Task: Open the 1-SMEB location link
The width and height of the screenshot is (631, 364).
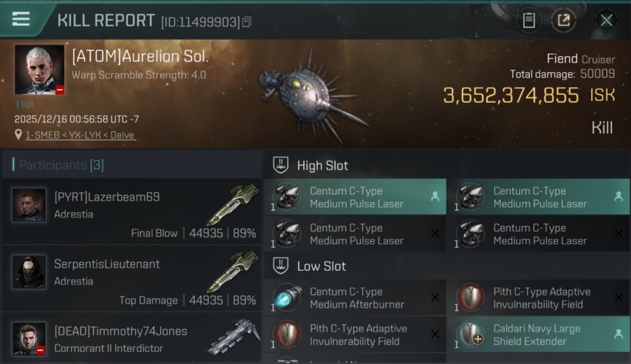Action: (80, 135)
